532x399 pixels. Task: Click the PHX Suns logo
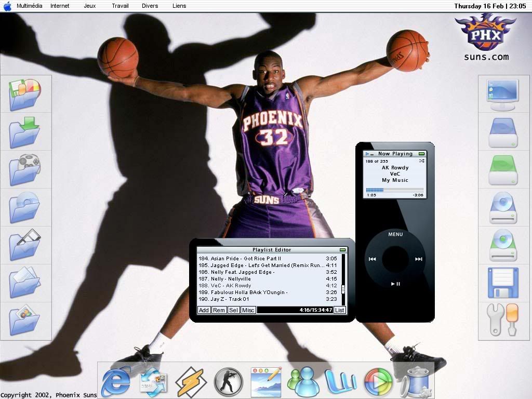(486, 32)
